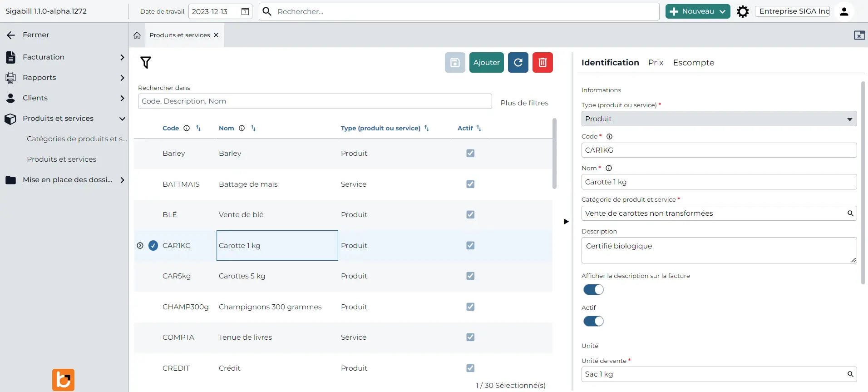This screenshot has height=392, width=868.
Task: Deselect the CAR1KG row check circle
Action: pyautogui.click(x=153, y=246)
